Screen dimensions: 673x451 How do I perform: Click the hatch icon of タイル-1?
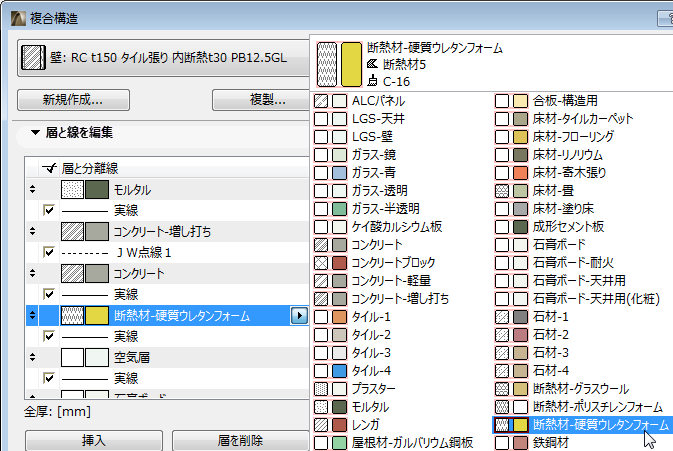(321, 317)
